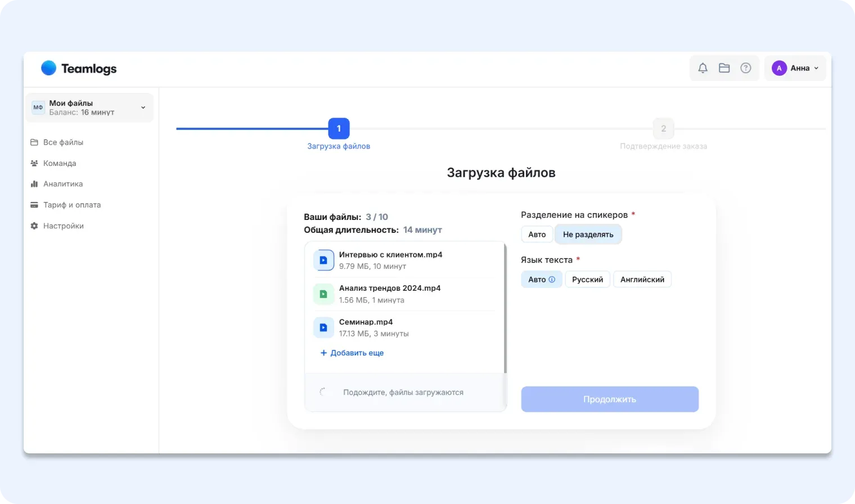This screenshot has width=855, height=504.
Task: Click the Аналитика bar chart icon
Action: point(34,184)
